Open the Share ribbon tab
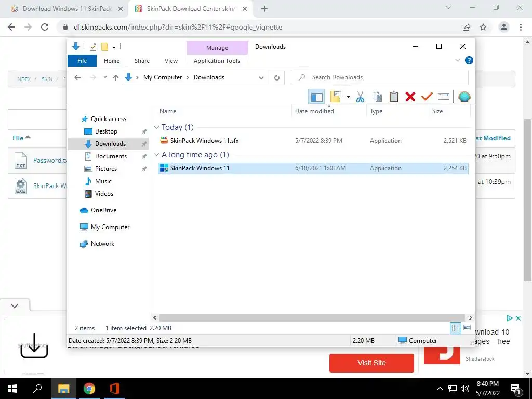The width and height of the screenshot is (532, 399). 142,61
